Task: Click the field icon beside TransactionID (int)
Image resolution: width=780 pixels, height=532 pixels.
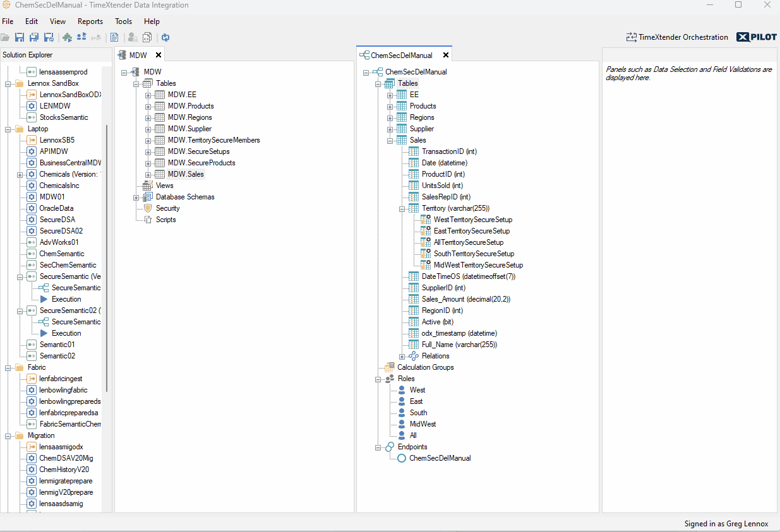Action: pos(414,151)
